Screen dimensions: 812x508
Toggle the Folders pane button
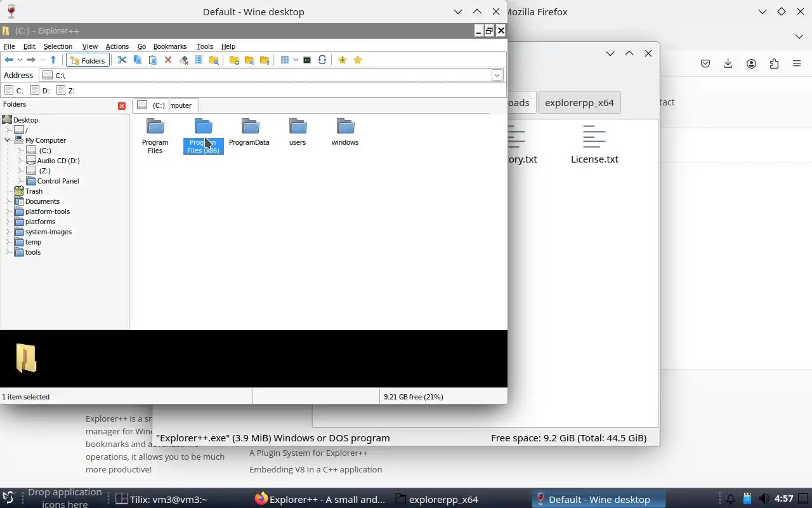tap(88, 60)
